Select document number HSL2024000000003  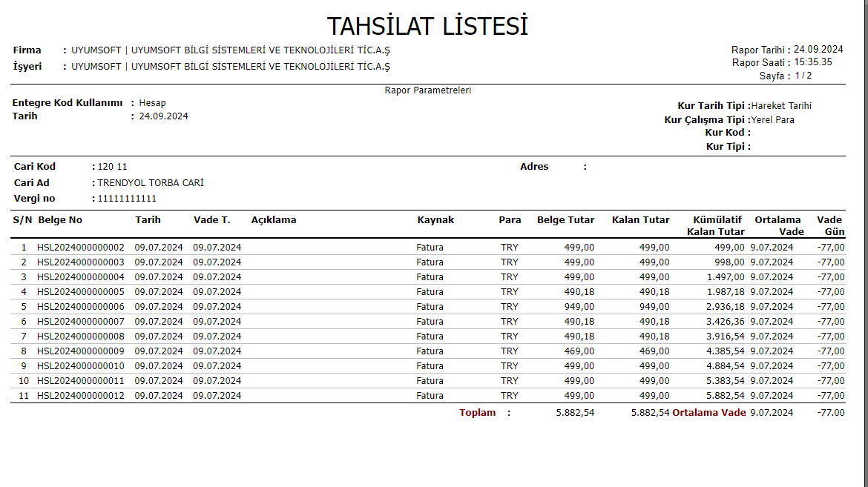tap(81, 262)
